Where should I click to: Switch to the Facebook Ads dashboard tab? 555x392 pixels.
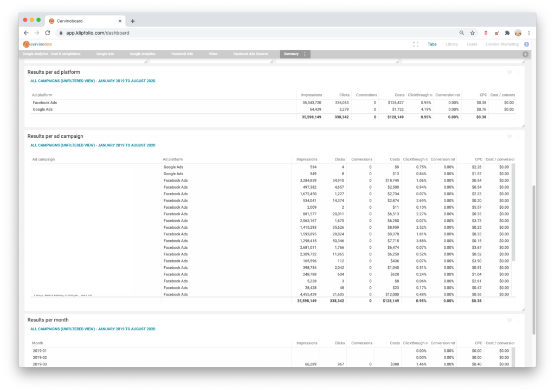pos(182,54)
